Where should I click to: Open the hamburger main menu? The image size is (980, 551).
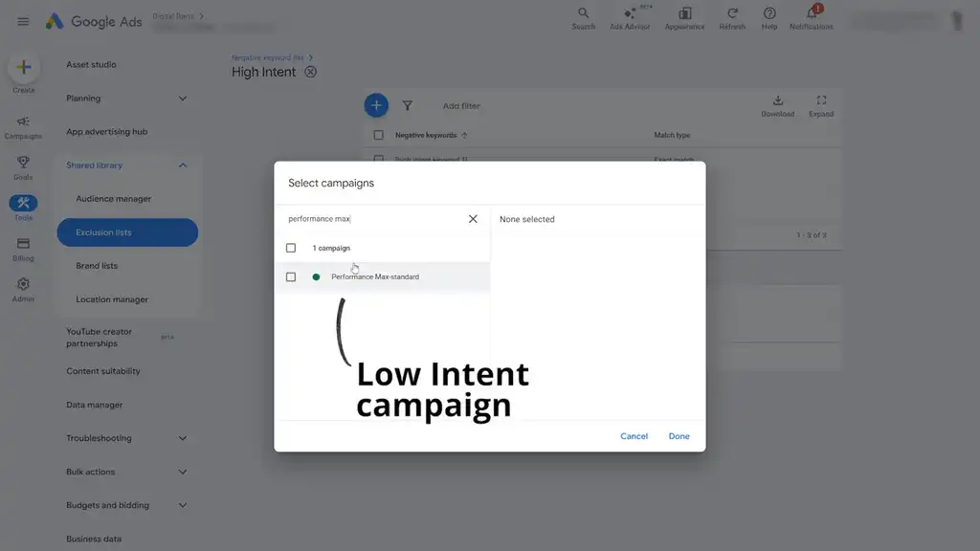click(x=23, y=21)
